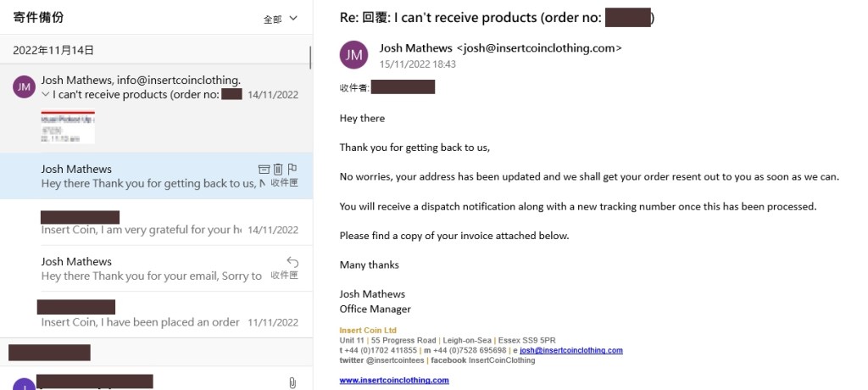Click sender JM avatar in reading pane
The width and height of the screenshot is (868, 390).
(x=353, y=55)
